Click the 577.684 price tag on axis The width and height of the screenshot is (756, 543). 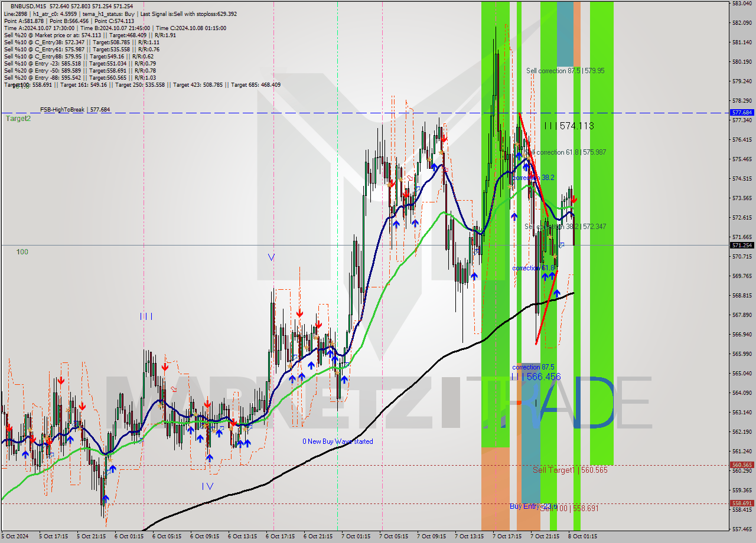pos(742,112)
